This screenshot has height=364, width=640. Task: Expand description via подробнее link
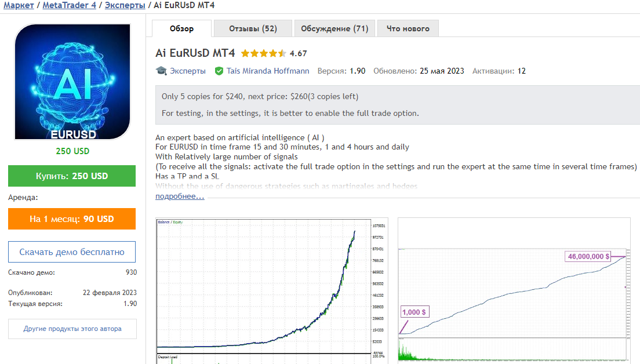[x=180, y=196]
